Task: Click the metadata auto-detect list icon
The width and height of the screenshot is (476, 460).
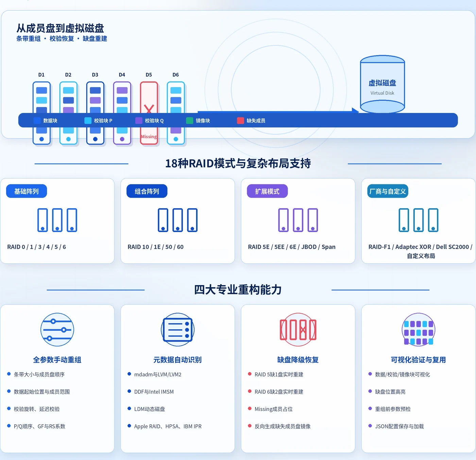Action: 177,330
